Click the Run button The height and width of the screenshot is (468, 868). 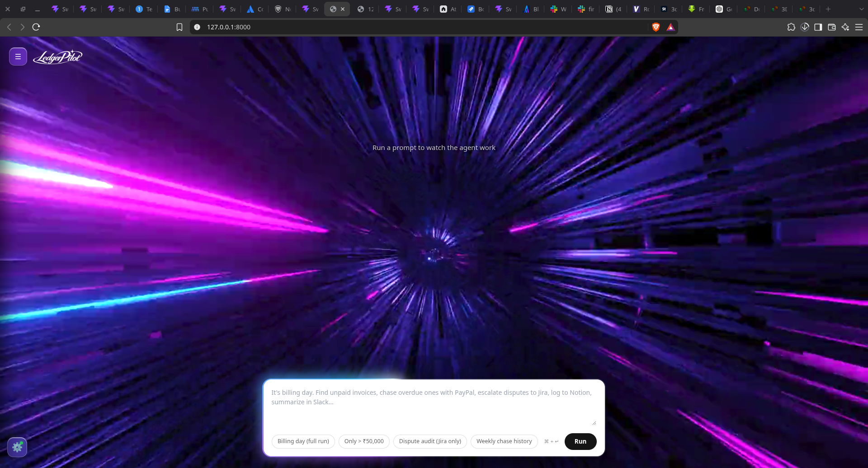pyautogui.click(x=580, y=441)
